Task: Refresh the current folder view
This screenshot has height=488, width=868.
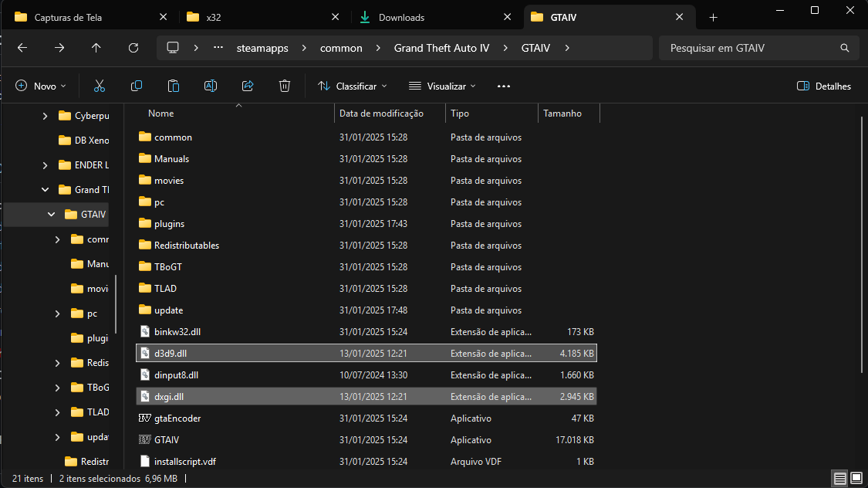Action: click(x=133, y=48)
